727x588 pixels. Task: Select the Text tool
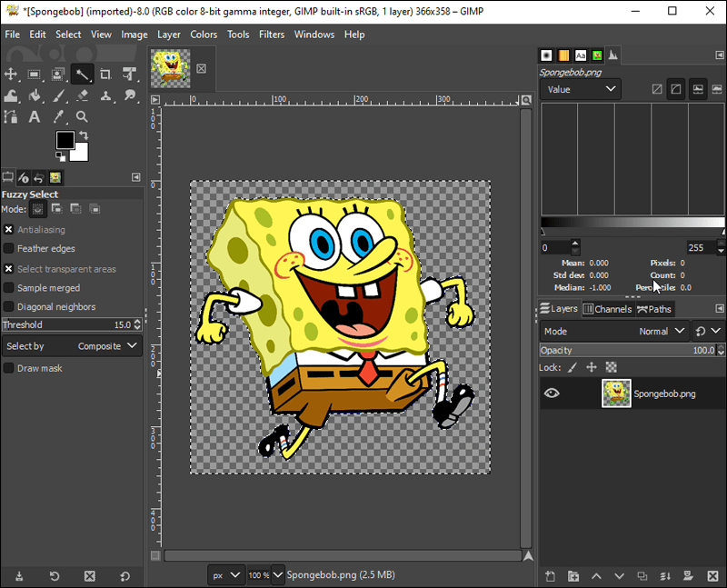coord(35,116)
